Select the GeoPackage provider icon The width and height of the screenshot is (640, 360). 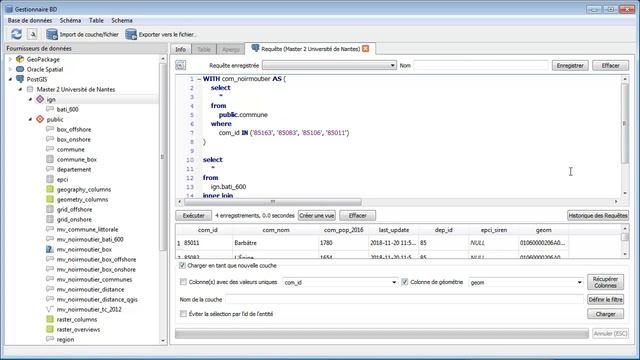20,59
